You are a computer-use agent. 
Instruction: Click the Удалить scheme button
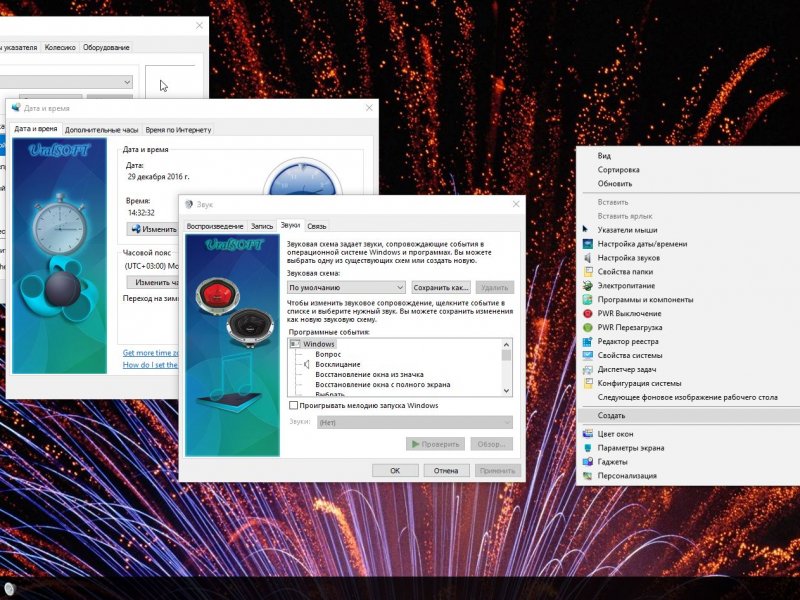[494, 287]
